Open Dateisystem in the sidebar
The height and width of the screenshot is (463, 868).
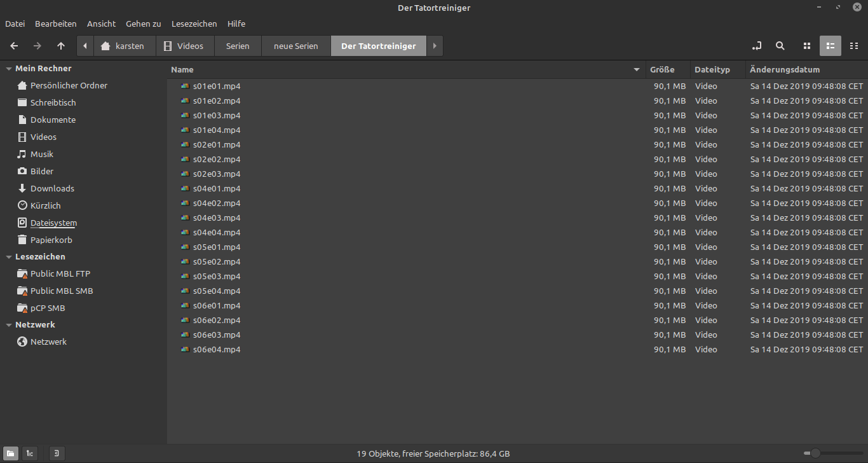click(x=53, y=223)
